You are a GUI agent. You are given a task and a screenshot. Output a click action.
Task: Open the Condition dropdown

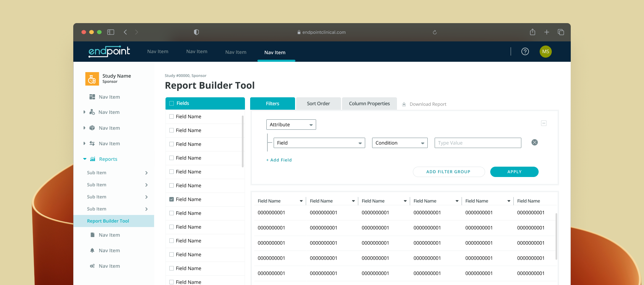(x=400, y=143)
